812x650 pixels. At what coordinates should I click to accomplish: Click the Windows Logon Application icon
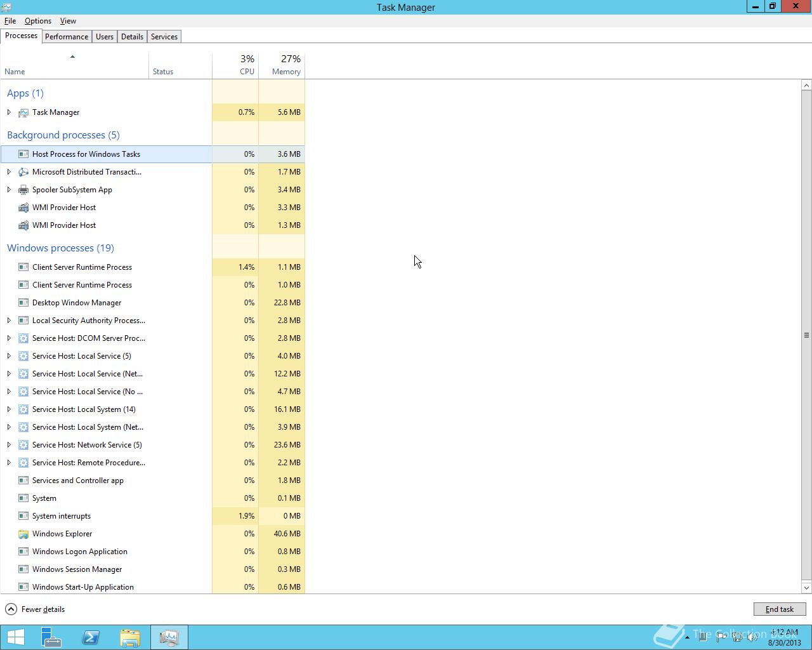pyautogui.click(x=23, y=552)
